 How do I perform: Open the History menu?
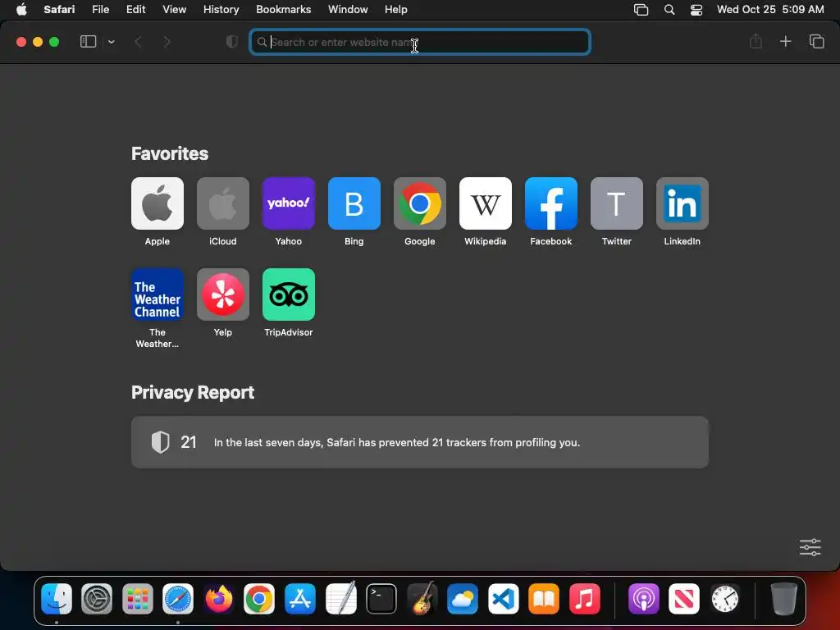pos(221,9)
